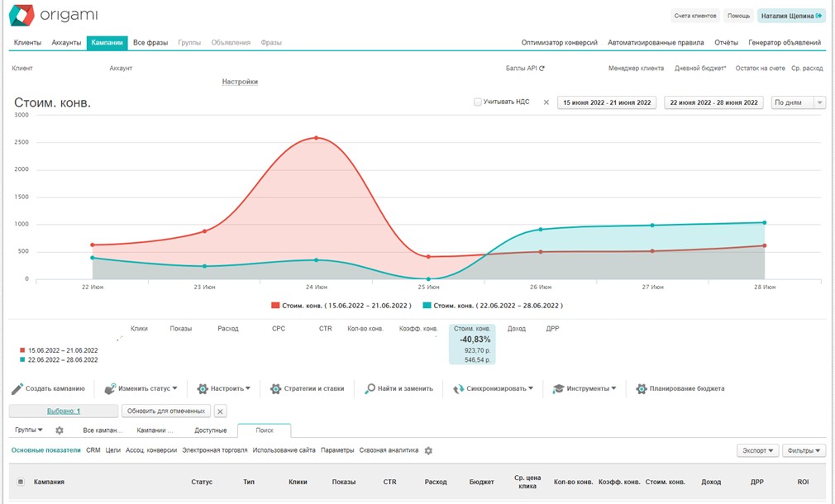Viewport: 835px width, 504px height.
Task: Click the magnifier icon for Найти и заменить
Action: pyautogui.click(x=370, y=388)
